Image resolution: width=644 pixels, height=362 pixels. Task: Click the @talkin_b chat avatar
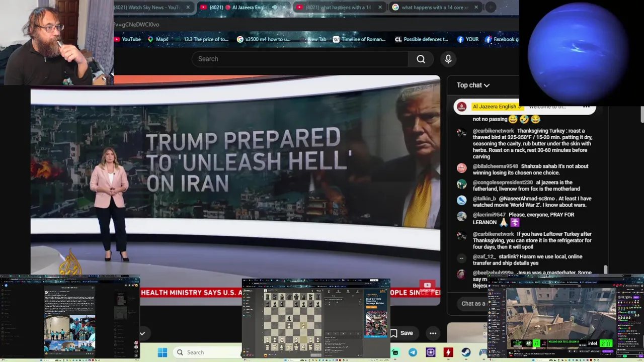[461, 200]
